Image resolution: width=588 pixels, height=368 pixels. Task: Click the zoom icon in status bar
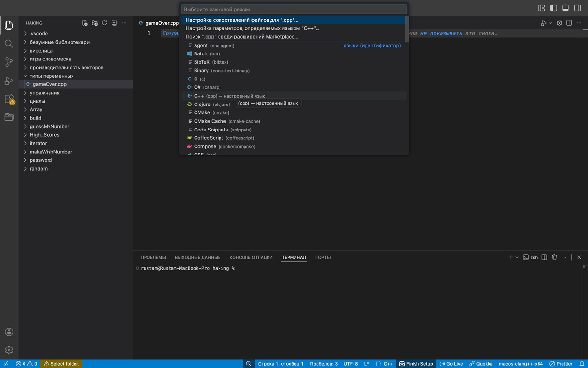pyautogui.click(x=249, y=364)
